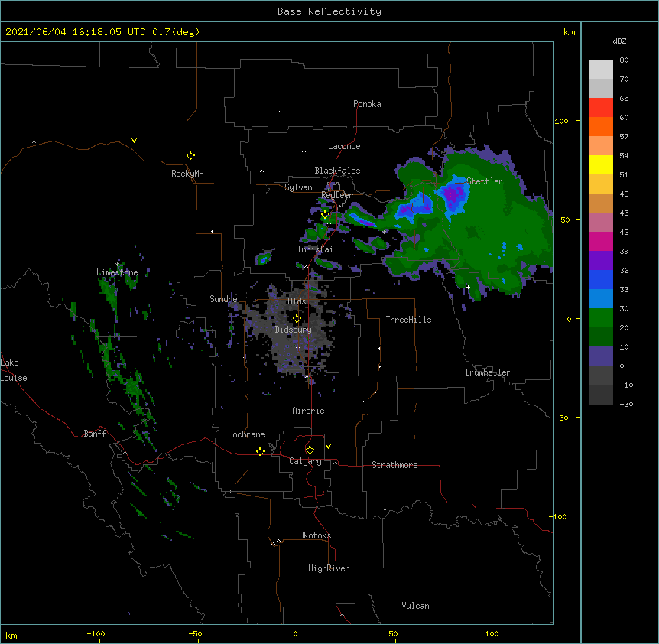The width and height of the screenshot is (659, 644).
Task: Click the Ponoka city label
Action: tap(367, 104)
